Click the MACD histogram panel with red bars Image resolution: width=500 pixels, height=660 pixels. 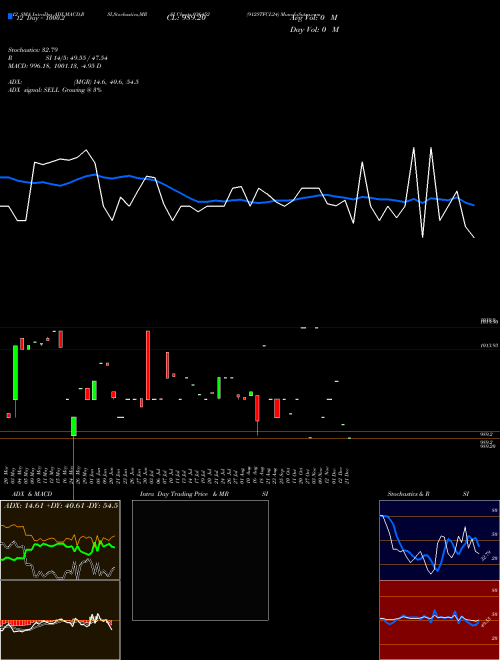60,620
